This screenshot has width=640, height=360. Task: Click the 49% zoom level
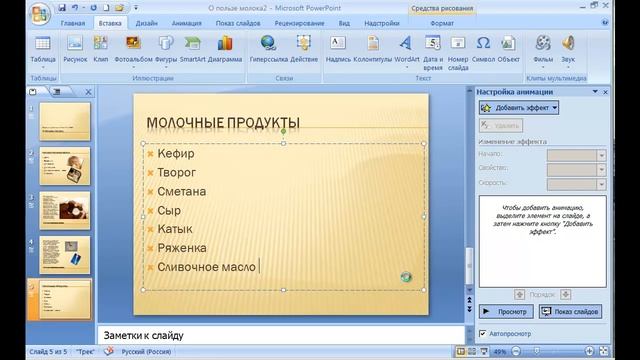500,351
